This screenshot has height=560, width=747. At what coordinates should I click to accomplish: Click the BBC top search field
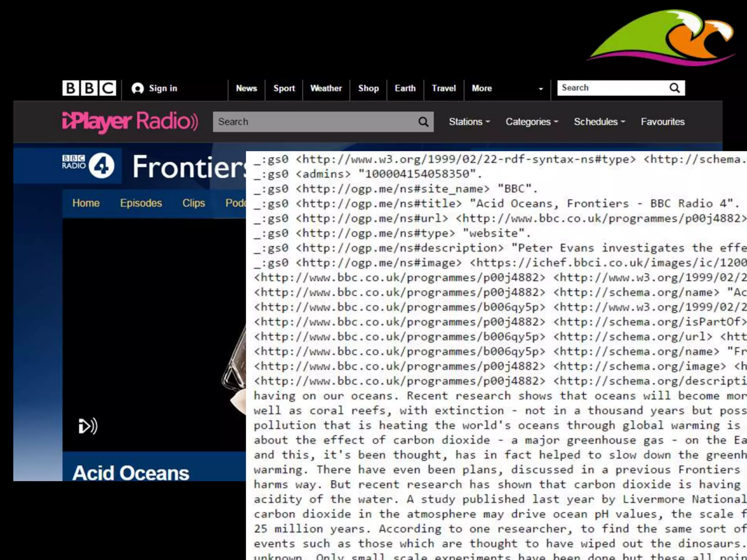[x=613, y=88]
